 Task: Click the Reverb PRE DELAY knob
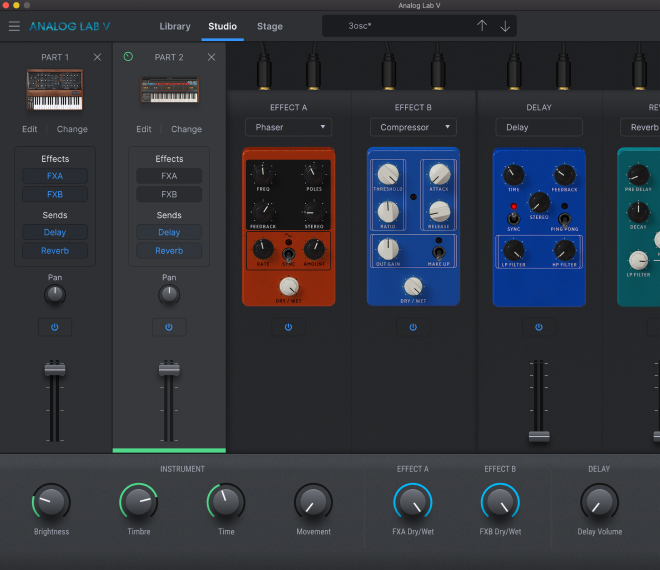(x=638, y=175)
